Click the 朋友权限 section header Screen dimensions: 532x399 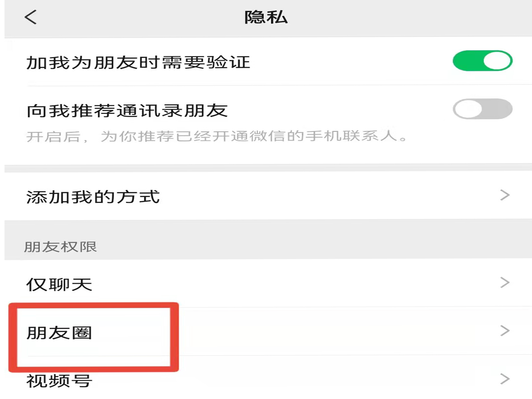(x=60, y=247)
